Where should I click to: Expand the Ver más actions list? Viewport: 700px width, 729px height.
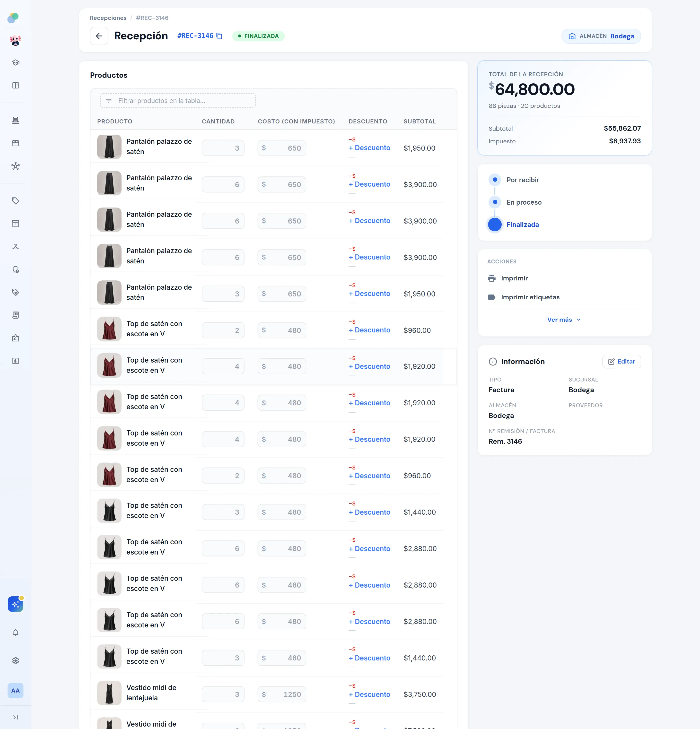(x=564, y=320)
